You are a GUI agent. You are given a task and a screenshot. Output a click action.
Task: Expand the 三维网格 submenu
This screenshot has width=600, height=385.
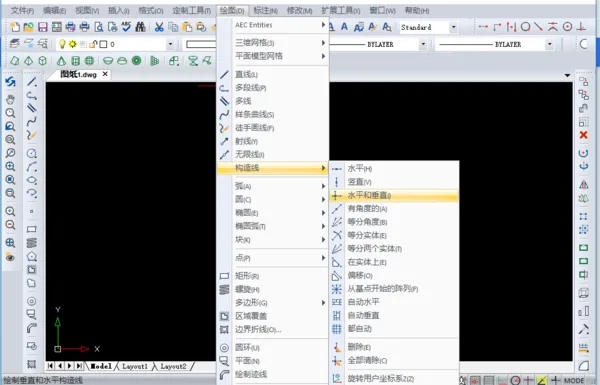(x=272, y=42)
